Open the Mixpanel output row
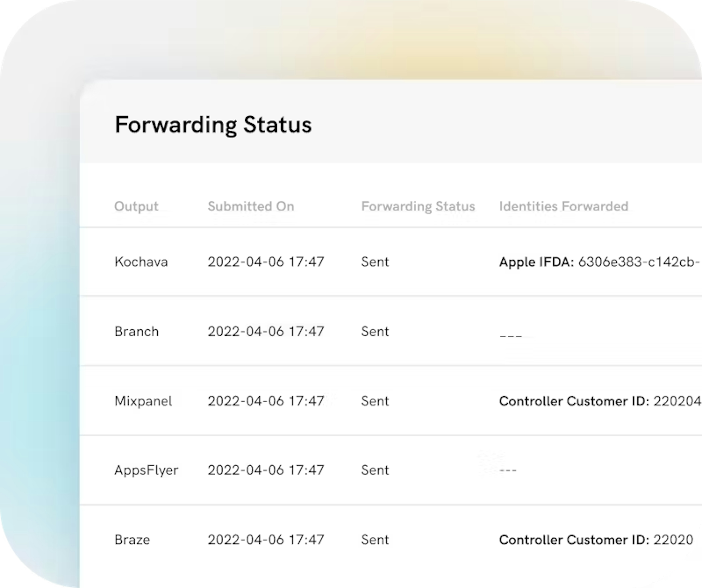 [143, 401]
